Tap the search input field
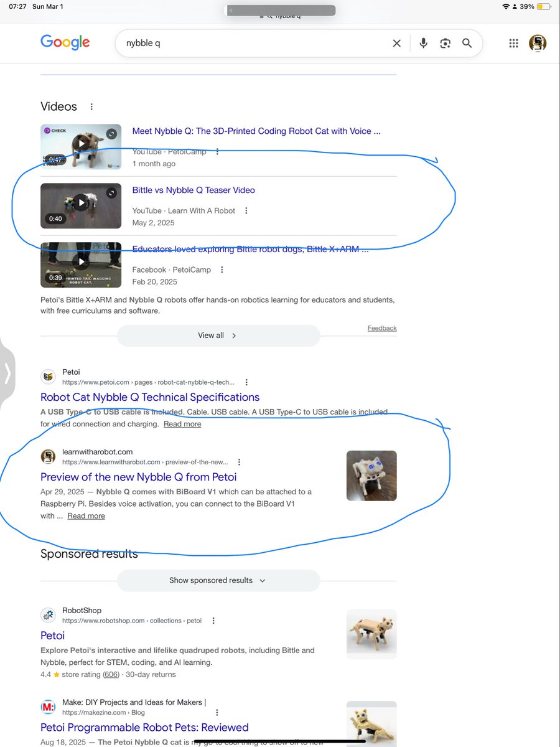This screenshot has width=560, height=747. click(249, 43)
